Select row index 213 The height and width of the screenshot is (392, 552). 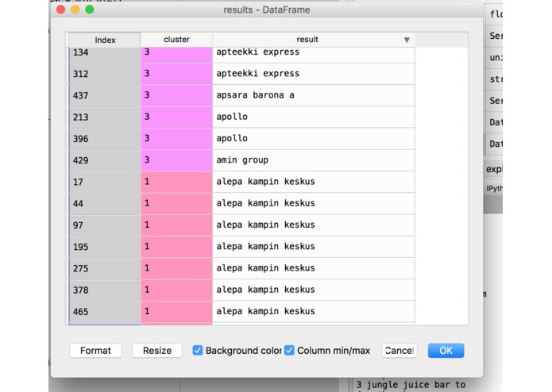105,117
